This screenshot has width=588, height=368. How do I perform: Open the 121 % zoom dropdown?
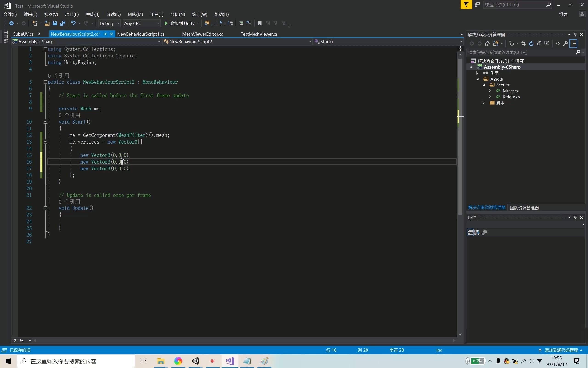21,340
